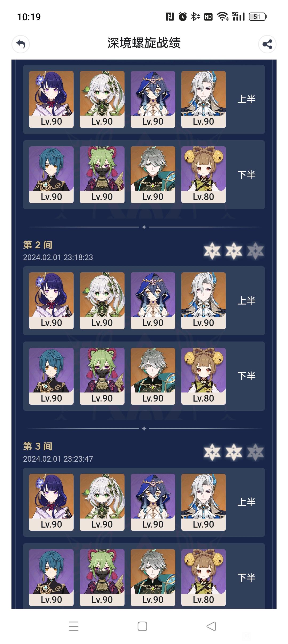Screen dimensions: 288x644
Task: Tap the 深境螺旋战绩 page title
Action: point(144,43)
